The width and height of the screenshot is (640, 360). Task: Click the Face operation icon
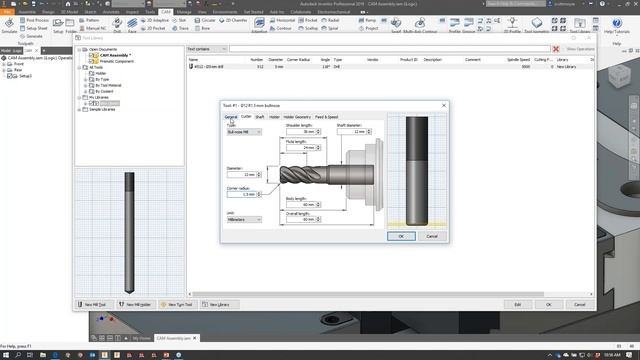pyautogui.click(x=132, y=25)
